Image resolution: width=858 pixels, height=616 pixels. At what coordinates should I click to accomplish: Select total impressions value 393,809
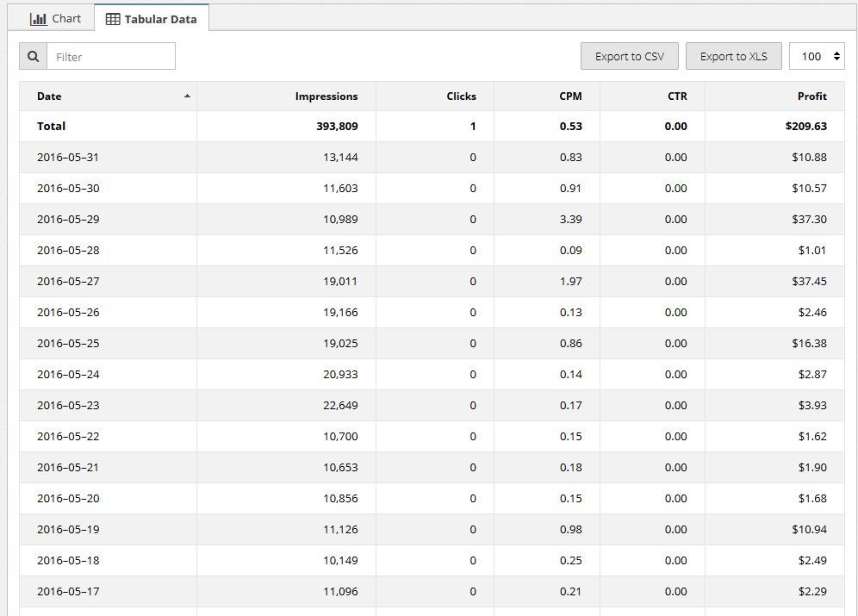337,127
